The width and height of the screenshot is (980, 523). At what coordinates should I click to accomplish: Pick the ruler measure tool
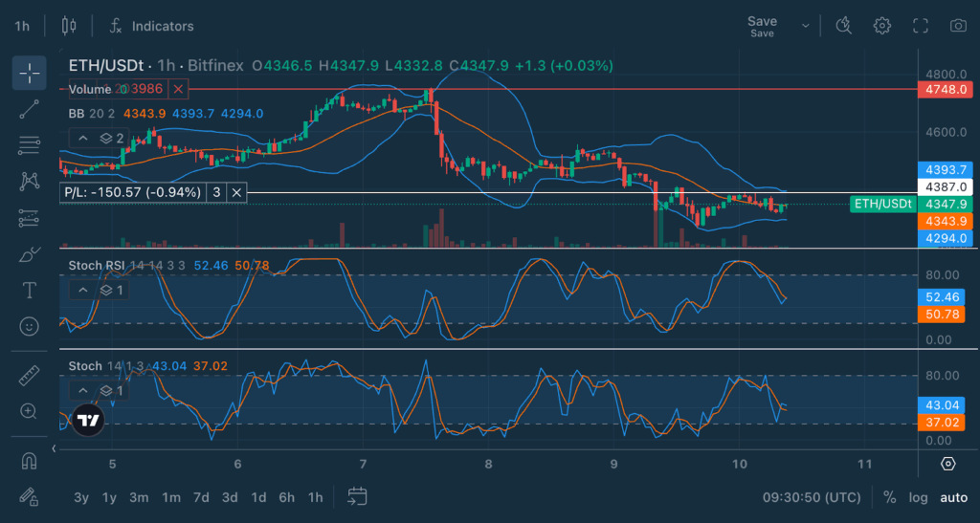[29, 376]
